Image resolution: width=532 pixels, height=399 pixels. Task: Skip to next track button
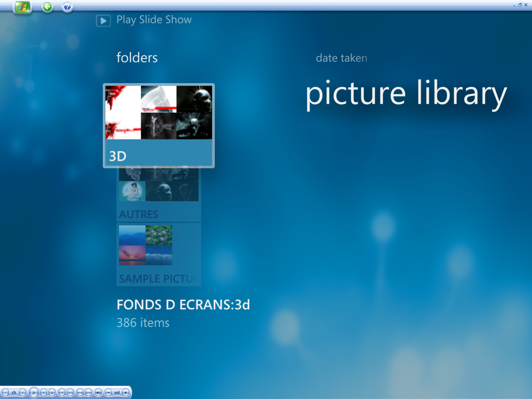[70, 393]
